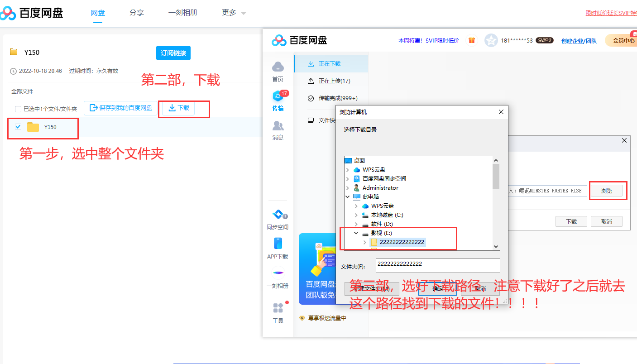This screenshot has height=364, width=637.
Task: Click 保存到我的百度网盘 button
Action: (121, 108)
